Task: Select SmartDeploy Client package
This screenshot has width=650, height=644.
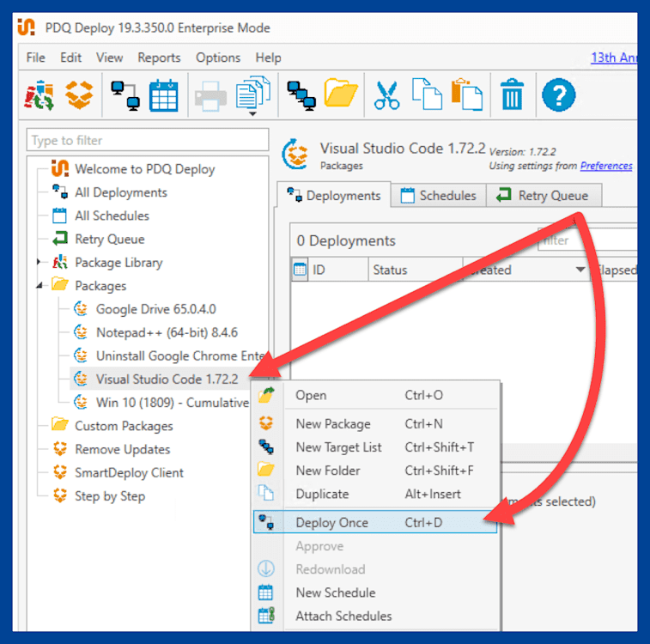Action: 129,473
